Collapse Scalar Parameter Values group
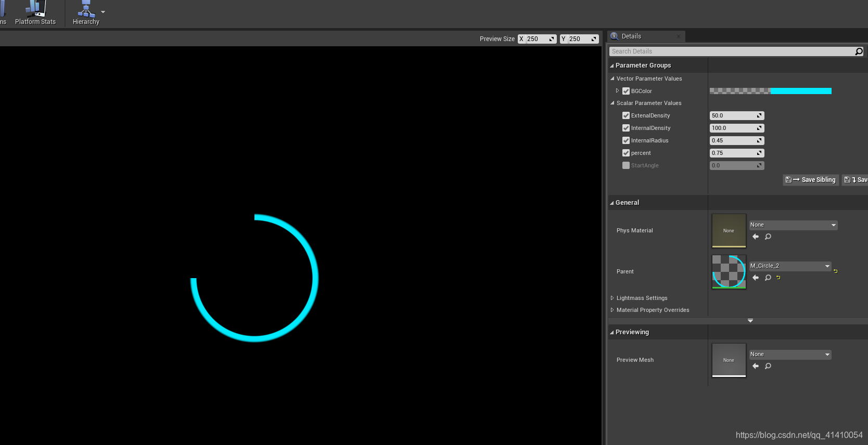Viewport: 868px width, 445px height. 612,103
